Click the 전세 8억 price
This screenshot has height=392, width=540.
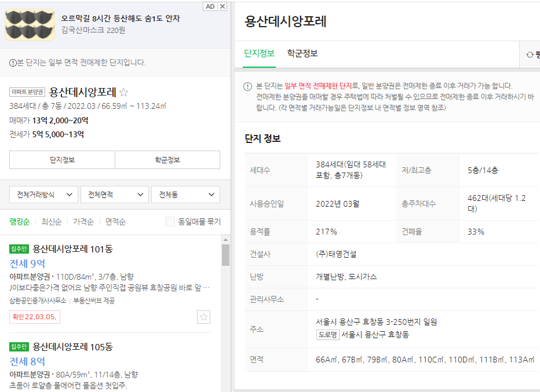(x=27, y=361)
